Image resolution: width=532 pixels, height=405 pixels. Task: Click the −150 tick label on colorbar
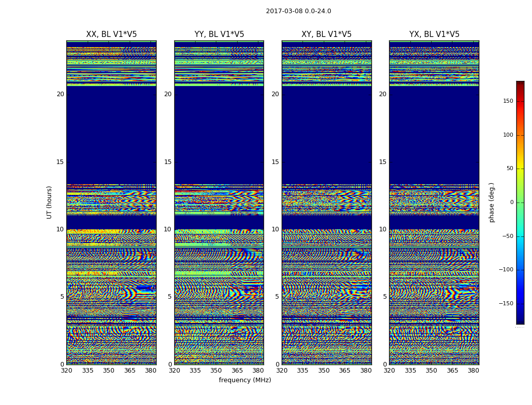[x=506, y=303]
